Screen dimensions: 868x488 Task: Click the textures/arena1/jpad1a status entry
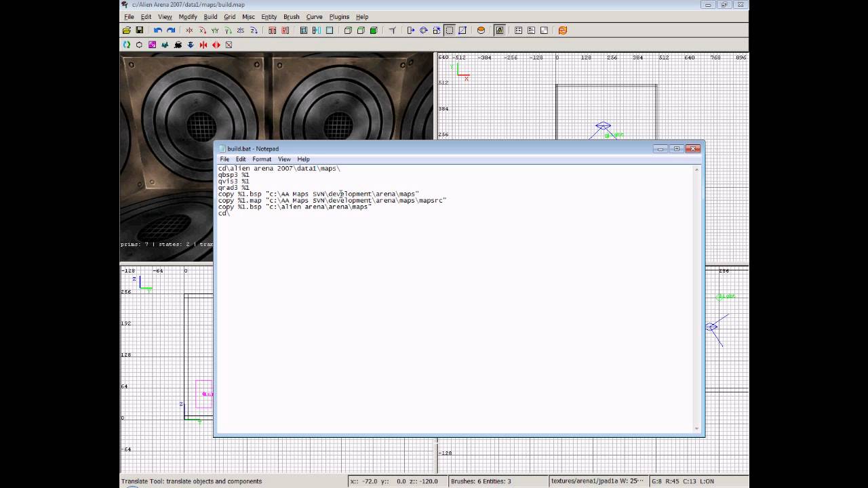597,481
